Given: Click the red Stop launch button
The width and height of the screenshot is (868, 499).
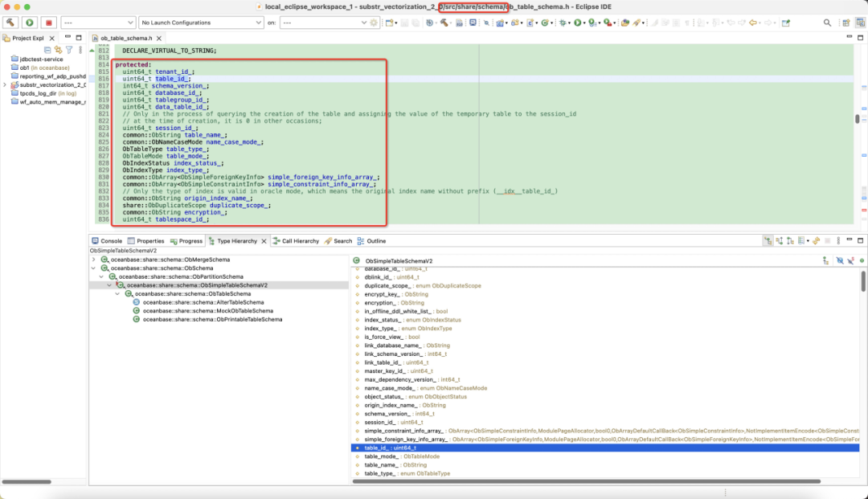Looking at the screenshot, I should pos(49,22).
